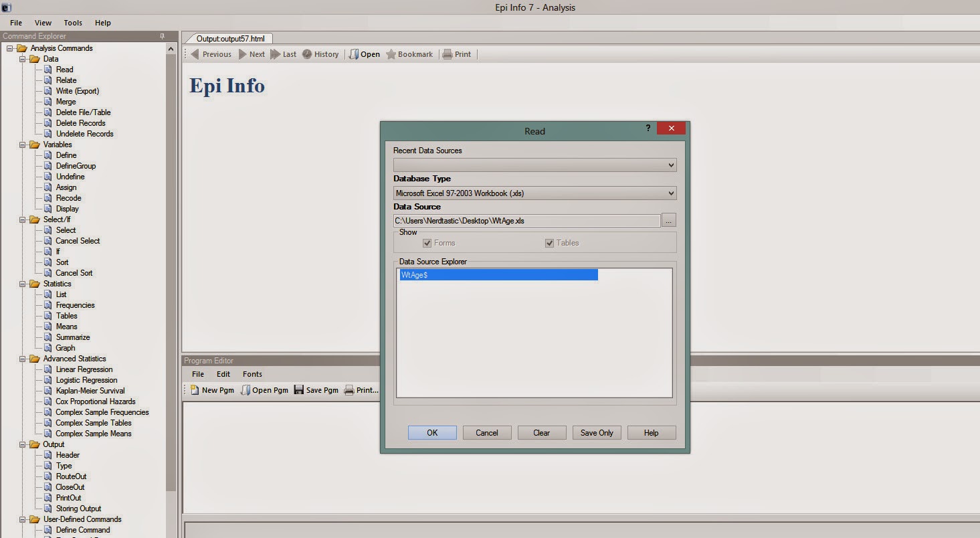Open output History
This screenshot has height=538, width=980.
pos(320,54)
